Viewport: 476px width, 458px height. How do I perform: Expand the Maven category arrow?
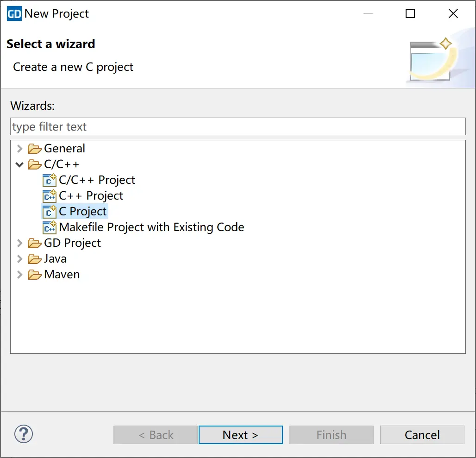tap(19, 275)
